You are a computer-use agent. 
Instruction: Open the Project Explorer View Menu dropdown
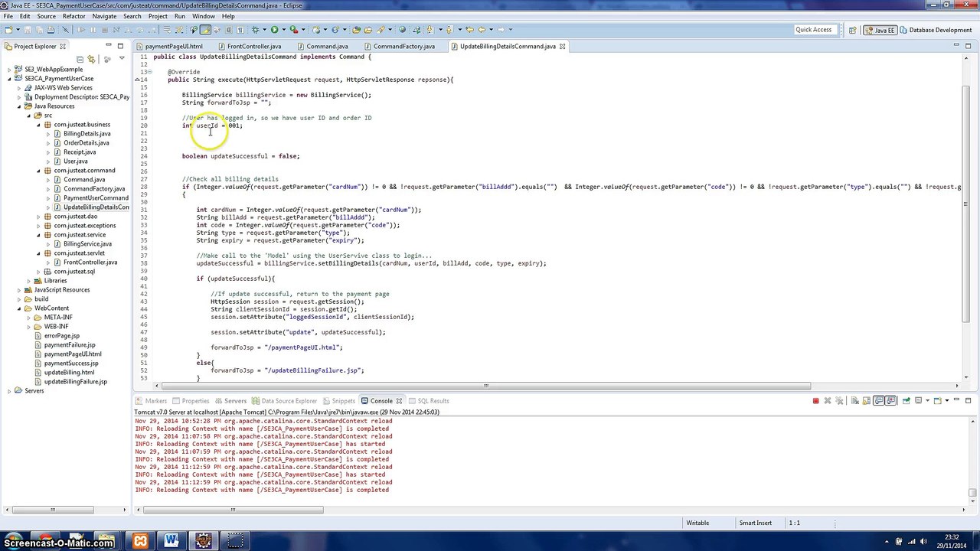pos(122,59)
